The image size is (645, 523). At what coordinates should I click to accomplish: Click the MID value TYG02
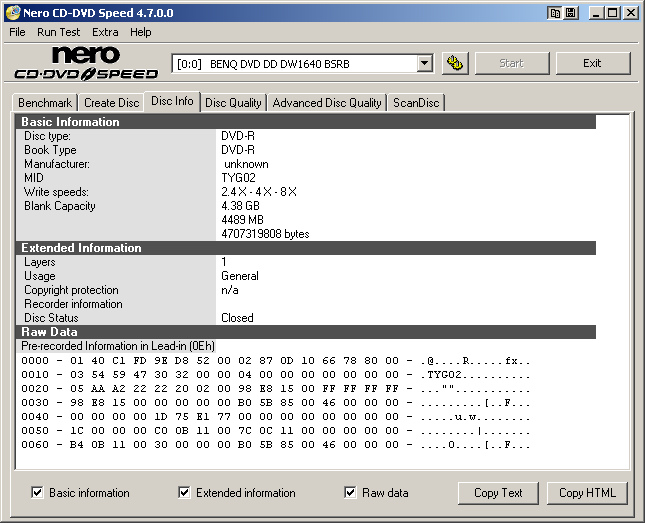(238, 178)
